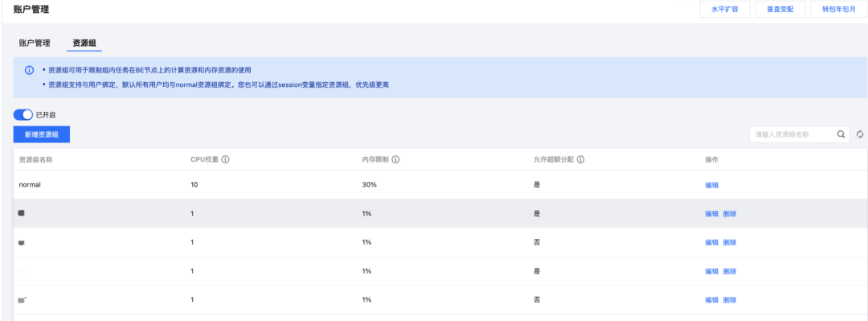Viewport: 868px width, 321px height.
Task: Open the 允许超额分配 info tooltip icon
Action: (581, 159)
